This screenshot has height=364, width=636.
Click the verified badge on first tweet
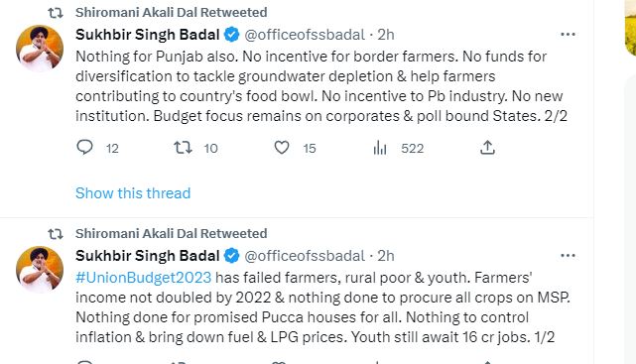(231, 35)
